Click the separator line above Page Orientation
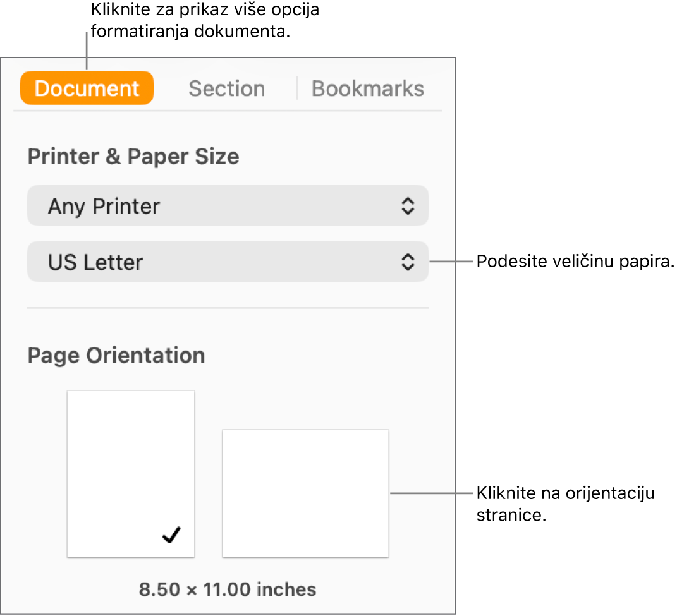 point(228,308)
